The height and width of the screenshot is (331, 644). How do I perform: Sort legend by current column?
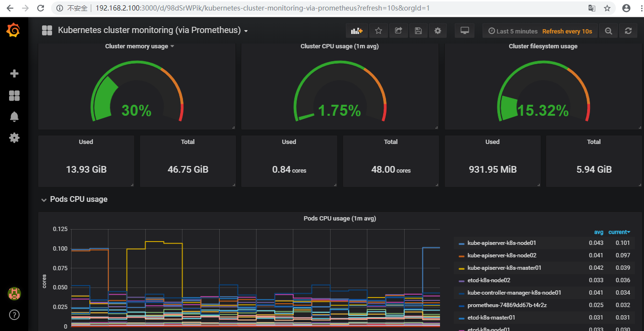pyautogui.click(x=619, y=232)
